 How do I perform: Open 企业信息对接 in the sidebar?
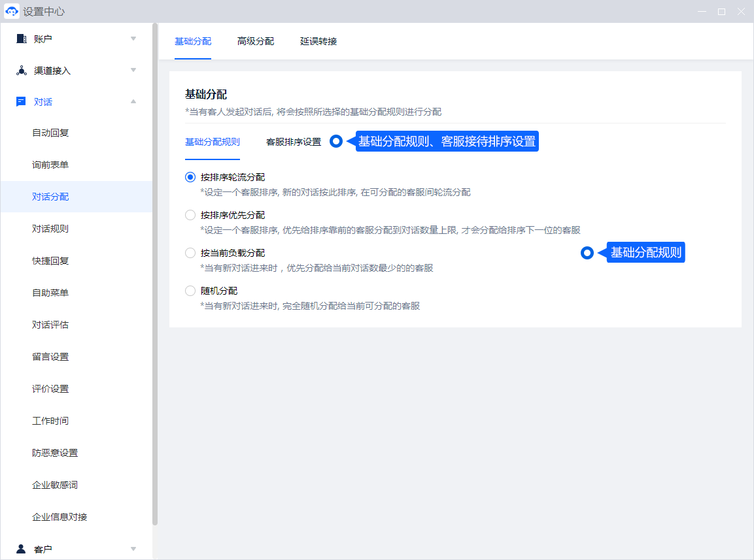[x=60, y=518]
